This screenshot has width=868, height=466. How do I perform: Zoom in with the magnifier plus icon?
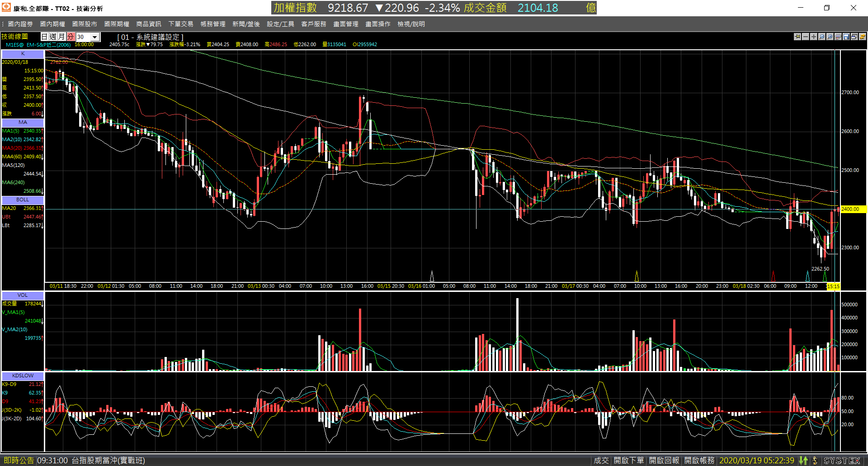click(830, 37)
